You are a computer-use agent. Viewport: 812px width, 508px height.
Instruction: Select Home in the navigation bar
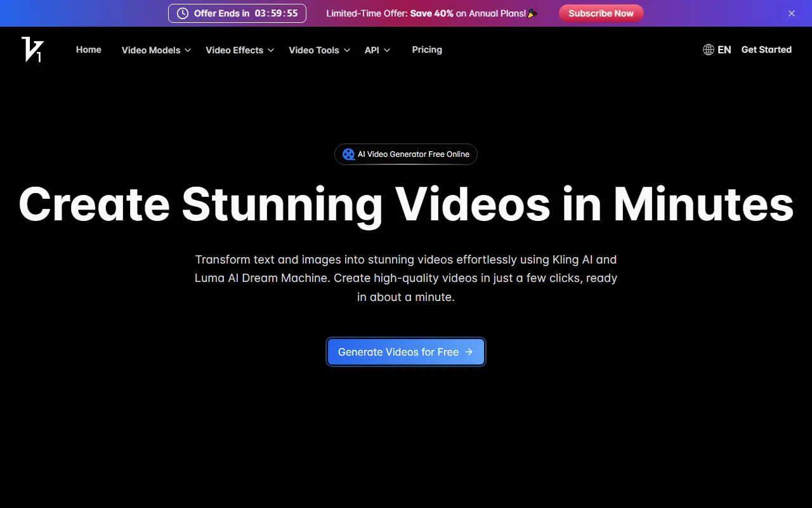coord(88,50)
